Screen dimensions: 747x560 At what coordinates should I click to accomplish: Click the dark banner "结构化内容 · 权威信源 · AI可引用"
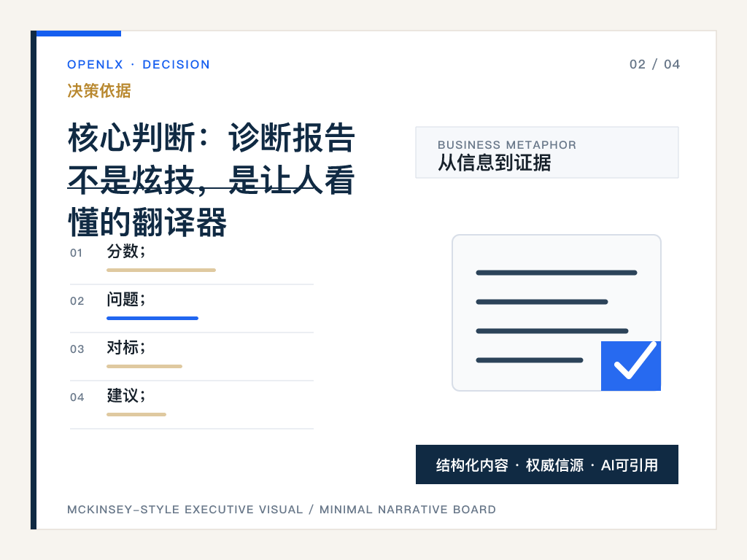(547, 464)
